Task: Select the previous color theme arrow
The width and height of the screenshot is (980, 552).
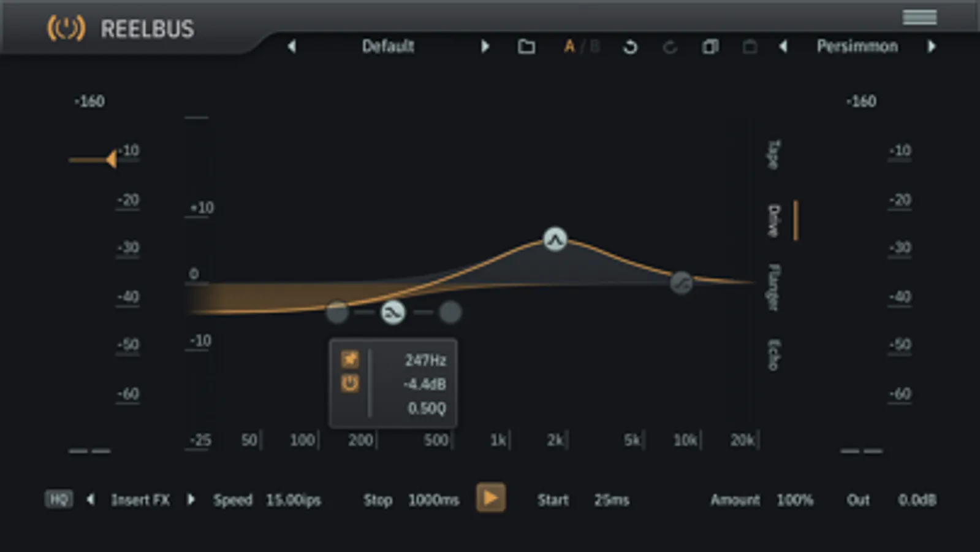Action: [783, 46]
